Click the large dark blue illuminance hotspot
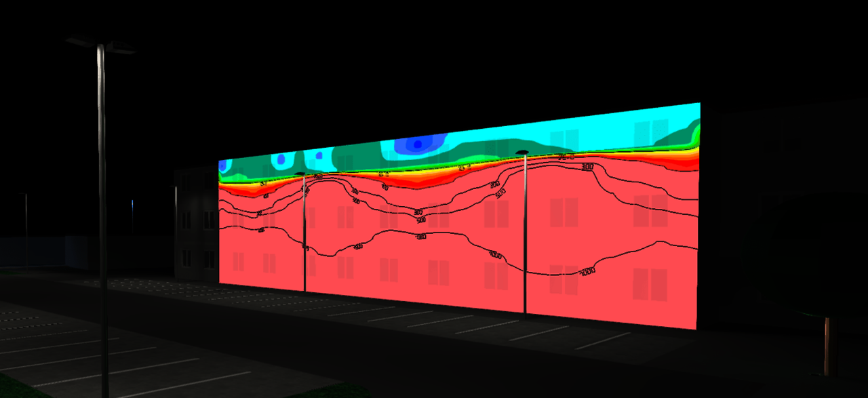This screenshot has height=398, width=868. coord(418,144)
